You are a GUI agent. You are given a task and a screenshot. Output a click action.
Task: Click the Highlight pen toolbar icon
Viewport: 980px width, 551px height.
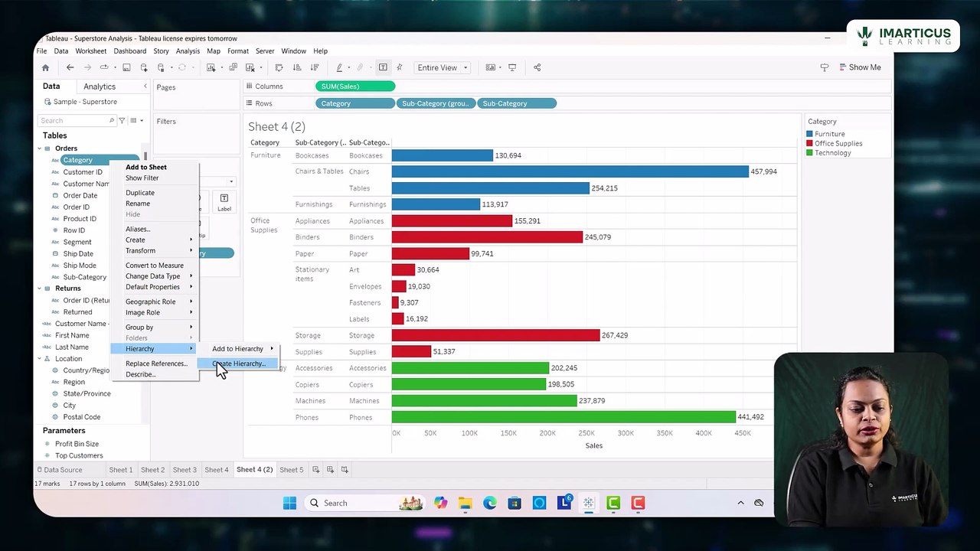click(x=339, y=67)
